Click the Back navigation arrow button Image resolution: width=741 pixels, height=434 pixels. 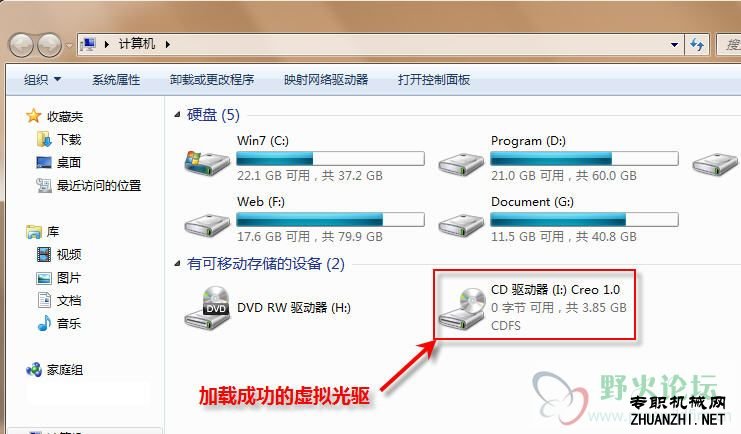click(x=21, y=45)
